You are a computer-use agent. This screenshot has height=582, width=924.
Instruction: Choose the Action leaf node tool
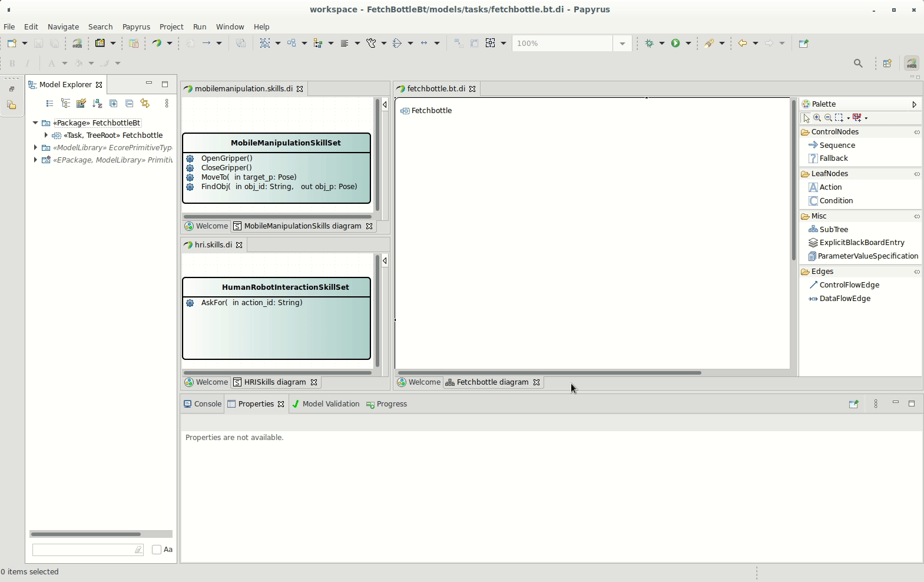pyautogui.click(x=830, y=187)
